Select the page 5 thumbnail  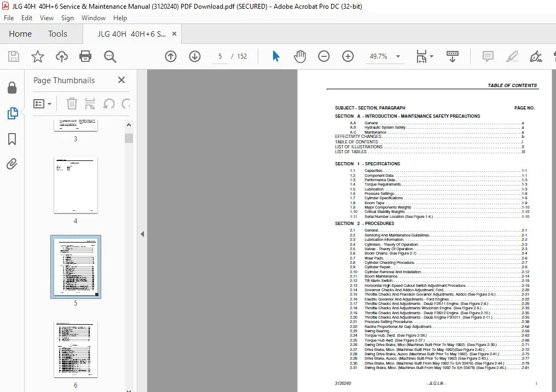click(x=76, y=267)
